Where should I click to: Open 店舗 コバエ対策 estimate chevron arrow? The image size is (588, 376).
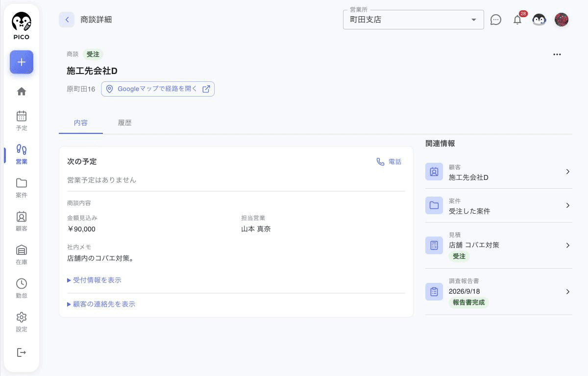(x=568, y=245)
